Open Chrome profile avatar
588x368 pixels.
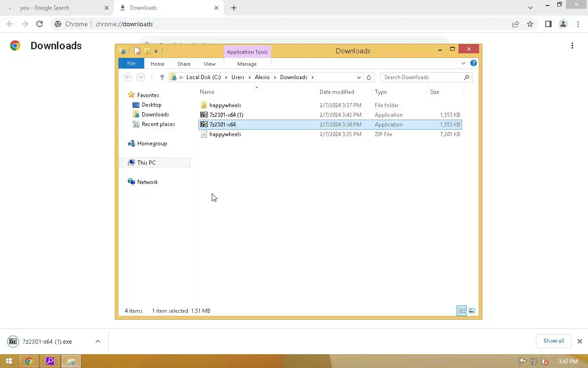(x=563, y=24)
